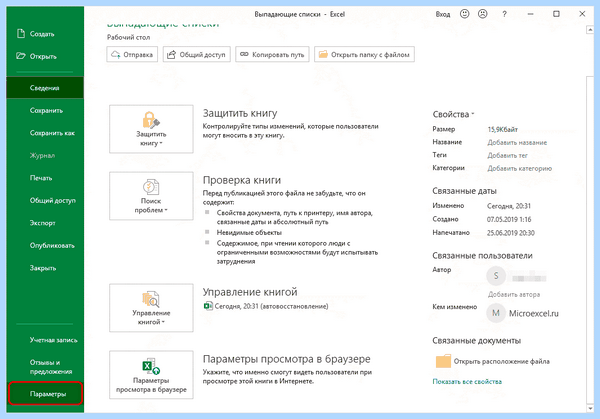Open the Управление книгой dropdown button

pos(151,308)
